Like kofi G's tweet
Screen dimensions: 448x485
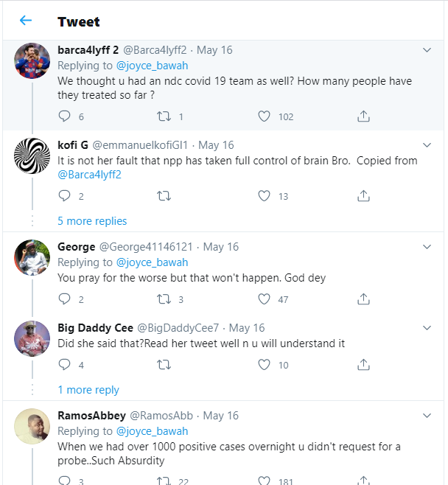[x=265, y=195]
